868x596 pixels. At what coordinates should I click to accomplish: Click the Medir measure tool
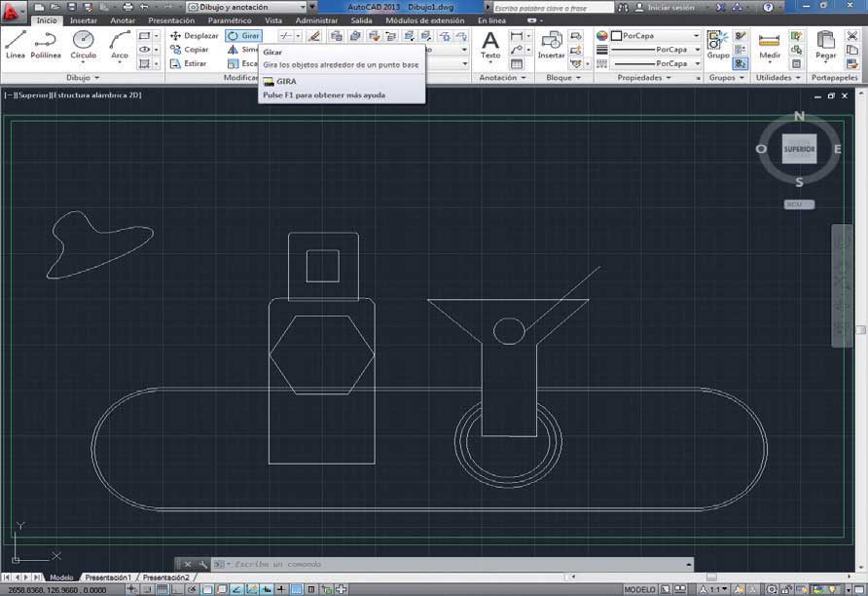[x=770, y=45]
